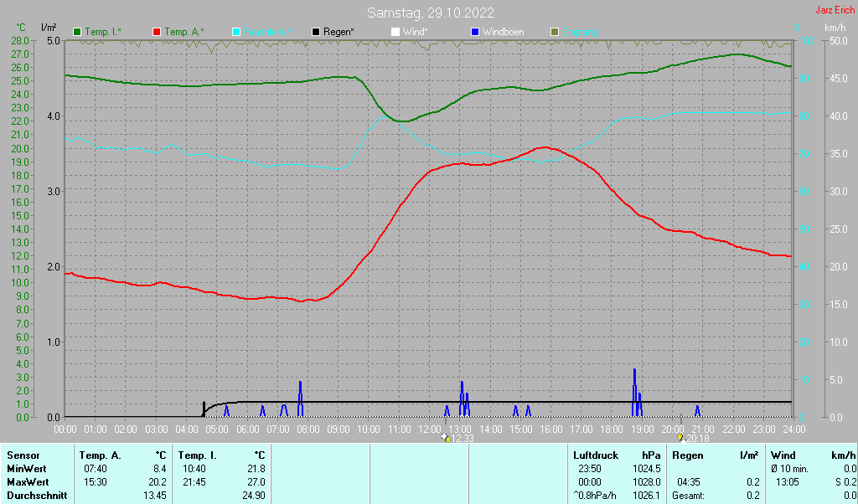Click the '24:00' time axis label
The height and width of the screenshot is (504, 858).
click(x=794, y=429)
